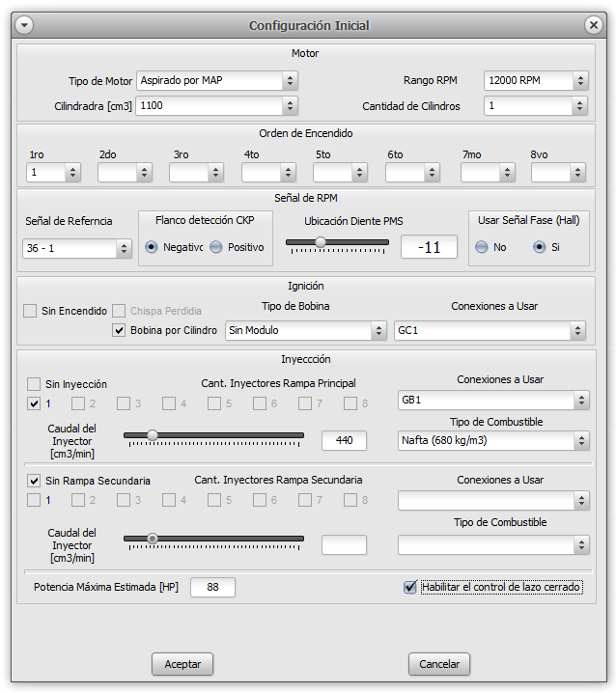
Task: Open the 4to firing order dropdown
Action: 268,173
